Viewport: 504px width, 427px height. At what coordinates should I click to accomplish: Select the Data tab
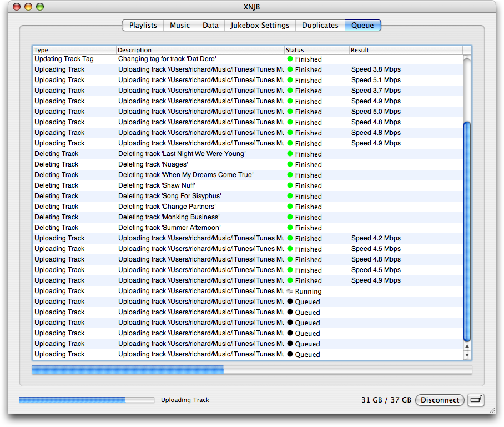(x=210, y=25)
